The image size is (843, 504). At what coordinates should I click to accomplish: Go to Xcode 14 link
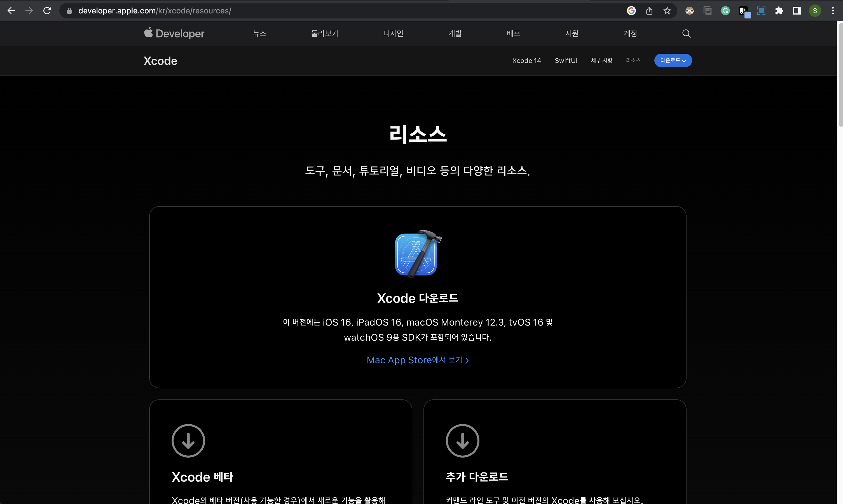click(526, 60)
